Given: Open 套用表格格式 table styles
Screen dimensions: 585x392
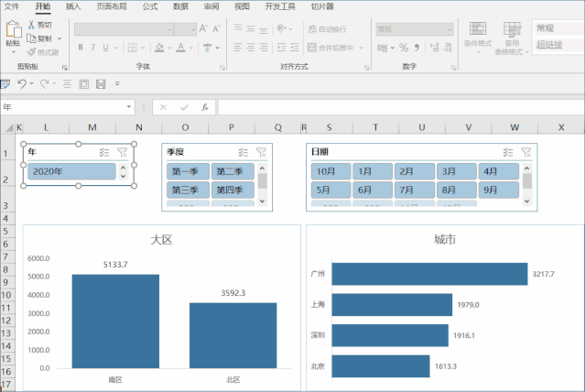Looking at the screenshot, I should (512, 38).
